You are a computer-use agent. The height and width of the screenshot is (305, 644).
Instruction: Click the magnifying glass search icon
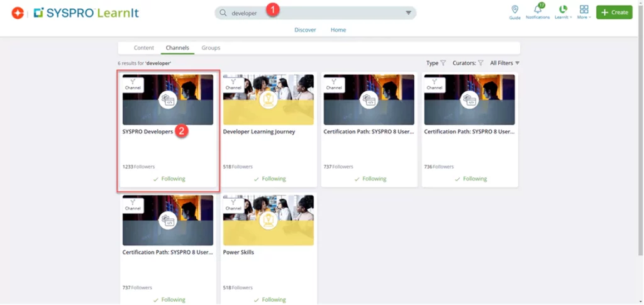tap(223, 13)
